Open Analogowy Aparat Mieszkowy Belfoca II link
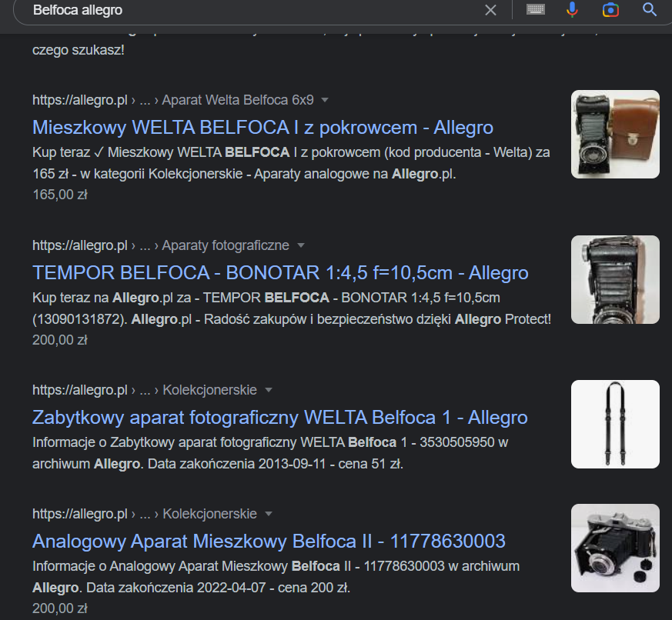 (x=269, y=541)
